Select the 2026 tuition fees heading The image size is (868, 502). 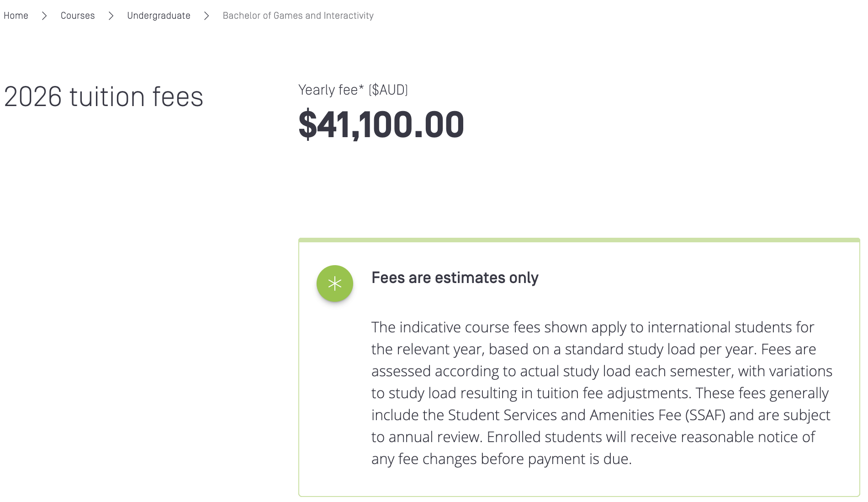tap(104, 96)
